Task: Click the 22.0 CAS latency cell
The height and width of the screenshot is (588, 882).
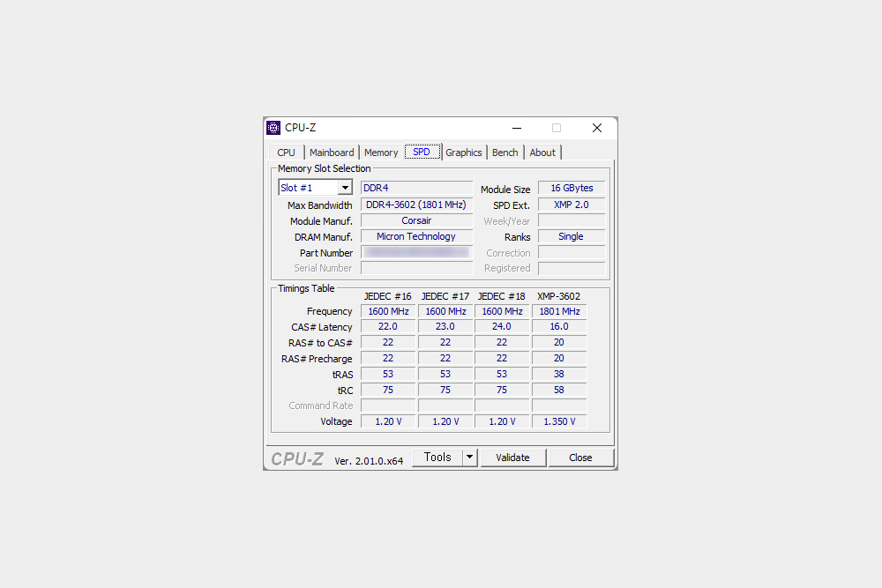Action: pos(388,326)
